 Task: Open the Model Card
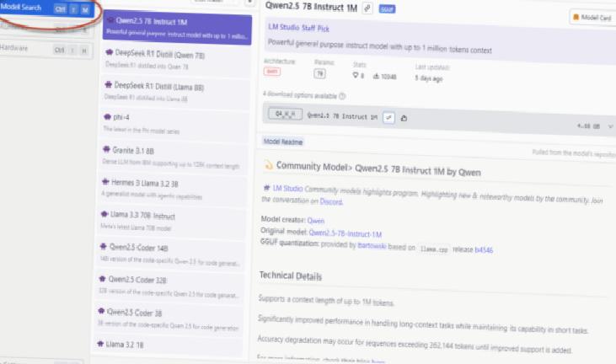592,18
